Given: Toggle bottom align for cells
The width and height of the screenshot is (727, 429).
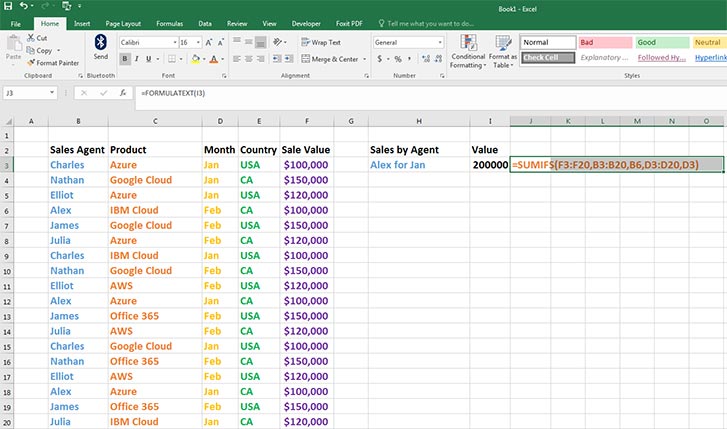Looking at the screenshot, I should click(x=261, y=42).
